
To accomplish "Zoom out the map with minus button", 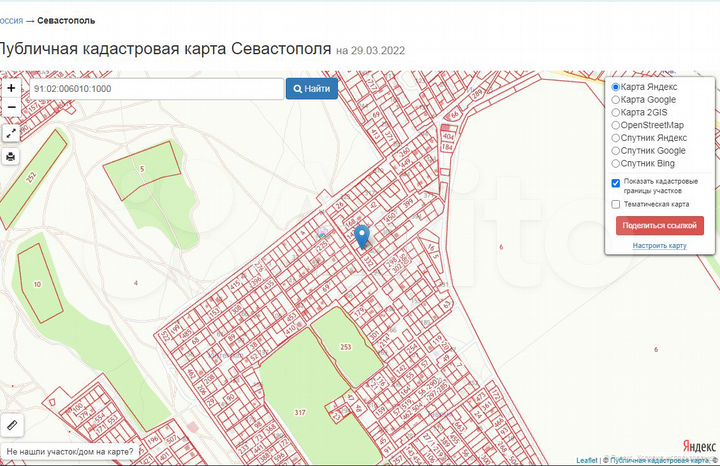I will (x=11, y=107).
